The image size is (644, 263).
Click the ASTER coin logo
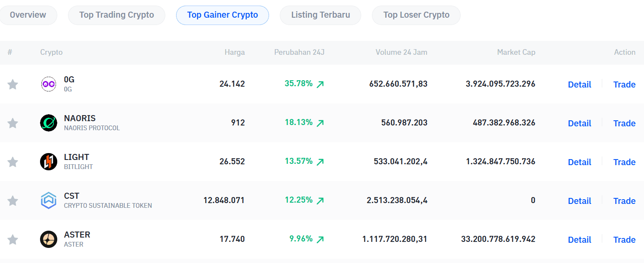click(49, 239)
